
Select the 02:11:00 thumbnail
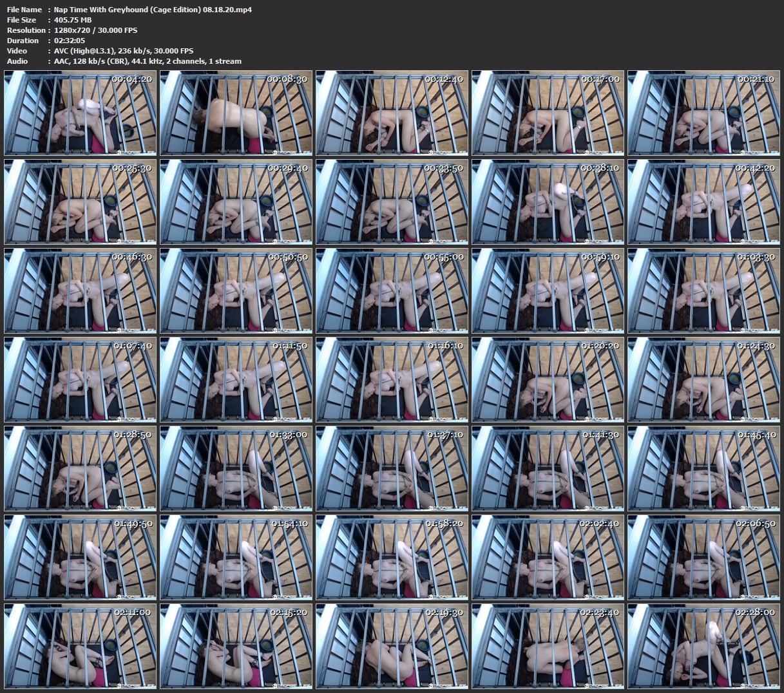(81, 647)
